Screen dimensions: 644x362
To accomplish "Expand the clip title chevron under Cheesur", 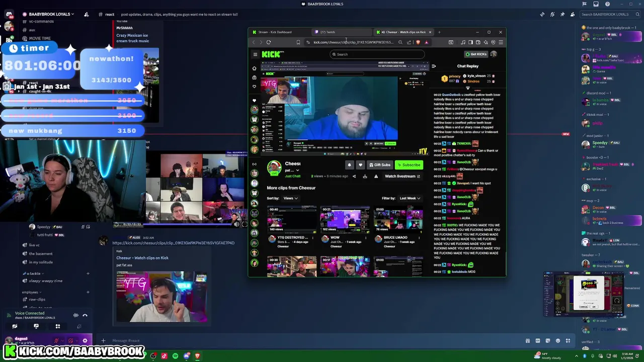I will tap(297, 170).
